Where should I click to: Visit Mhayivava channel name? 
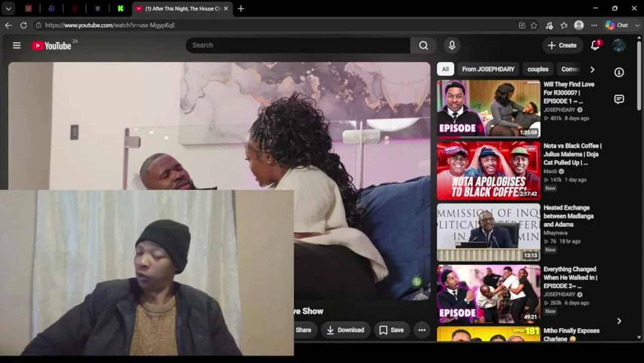click(555, 233)
